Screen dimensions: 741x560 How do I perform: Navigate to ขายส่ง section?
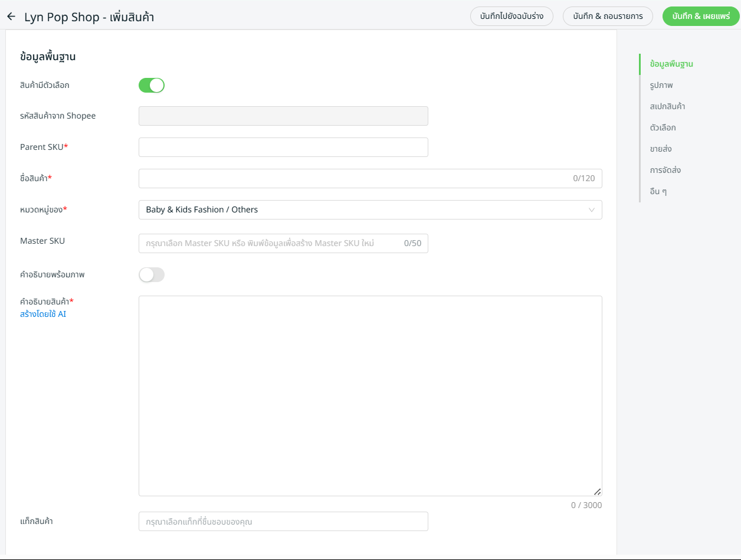coord(660,149)
